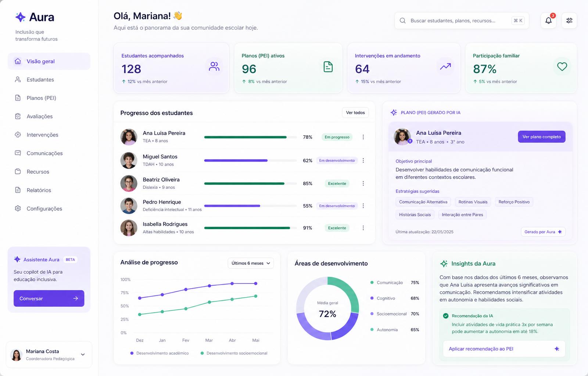Start chat with Conversar button
588x376 pixels.
49,298
